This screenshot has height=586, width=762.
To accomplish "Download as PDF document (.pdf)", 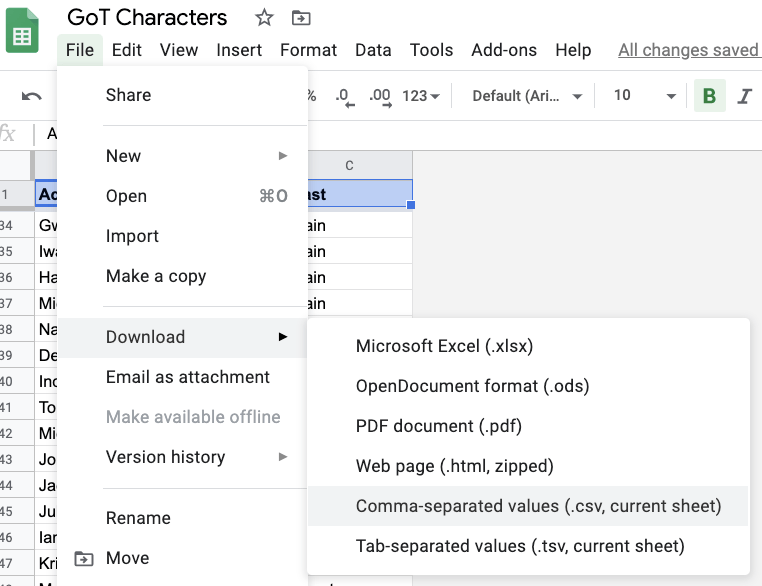I will coord(528,426).
